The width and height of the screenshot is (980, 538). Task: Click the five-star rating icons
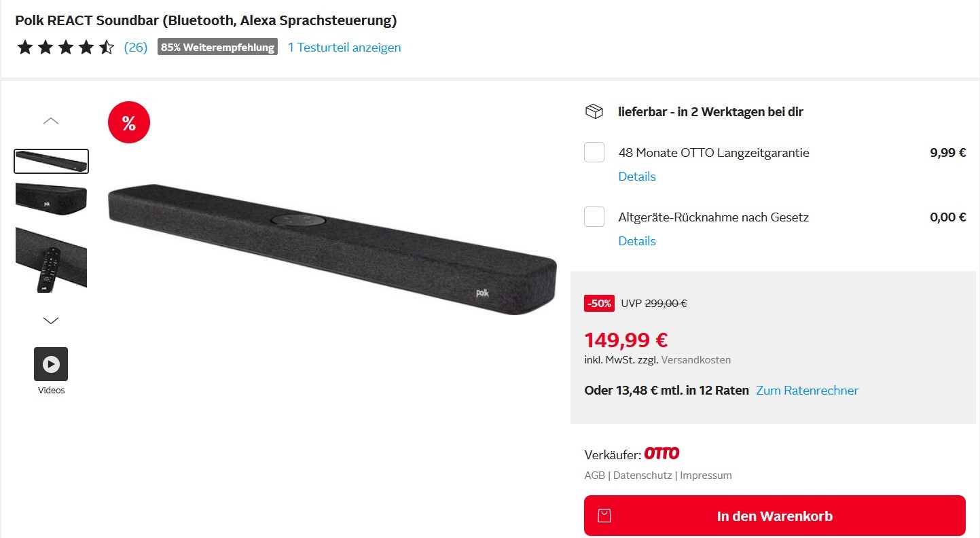coord(66,48)
